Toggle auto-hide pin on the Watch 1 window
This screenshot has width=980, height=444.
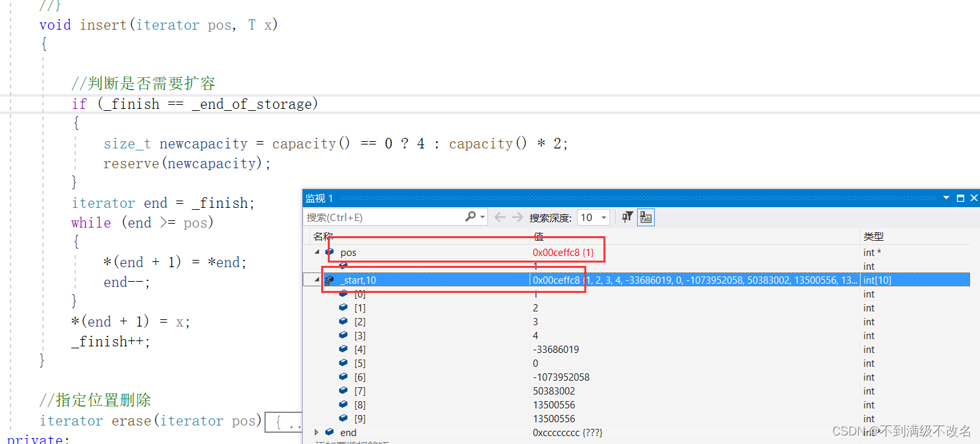(960, 197)
